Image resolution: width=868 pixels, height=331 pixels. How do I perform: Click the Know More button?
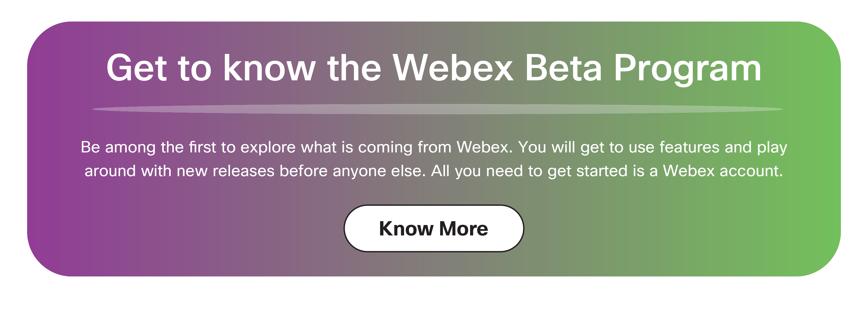(434, 228)
